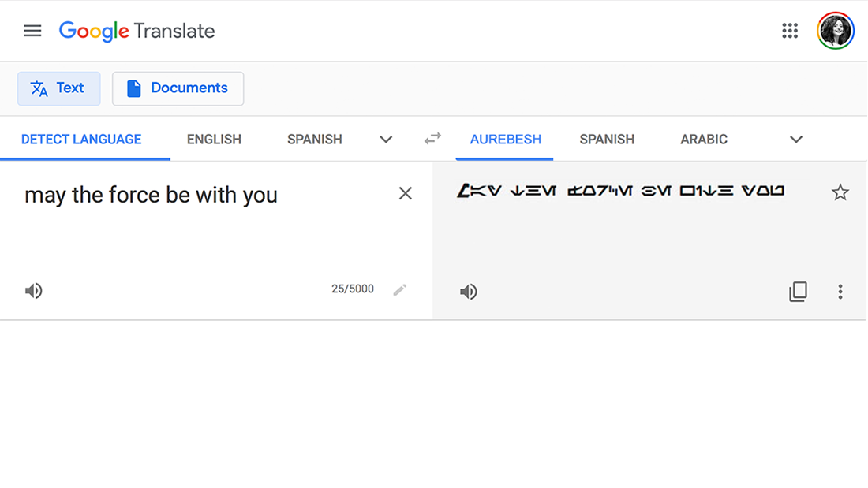Clear the source text

(406, 193)
